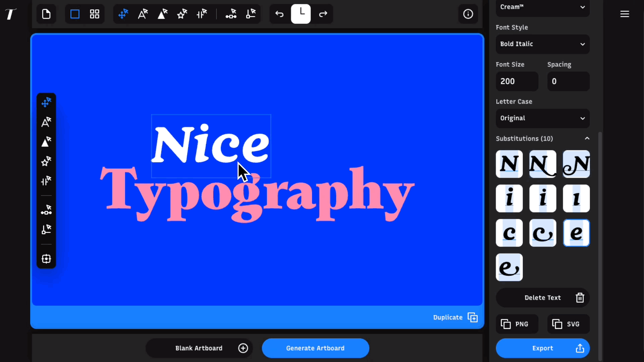Open the info circle icon
Image resolution: width=644 pixels, height=362 pixels.
[x=468, y=14]
